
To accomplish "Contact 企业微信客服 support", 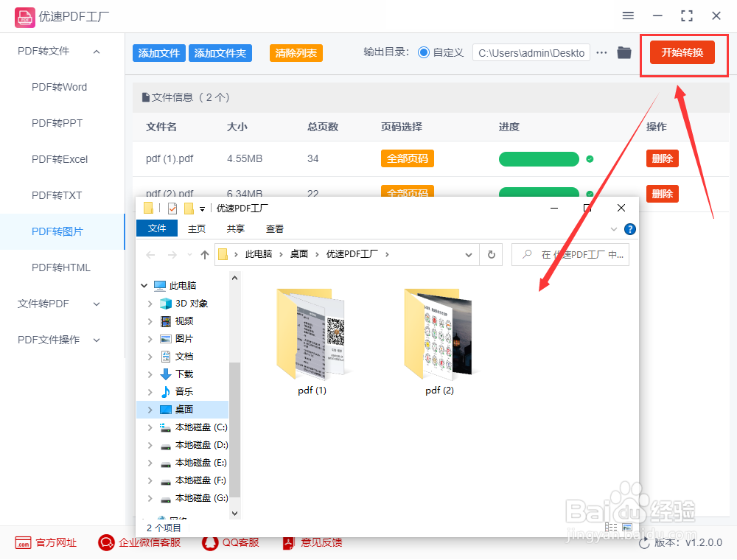I will (x=106, y=542).
